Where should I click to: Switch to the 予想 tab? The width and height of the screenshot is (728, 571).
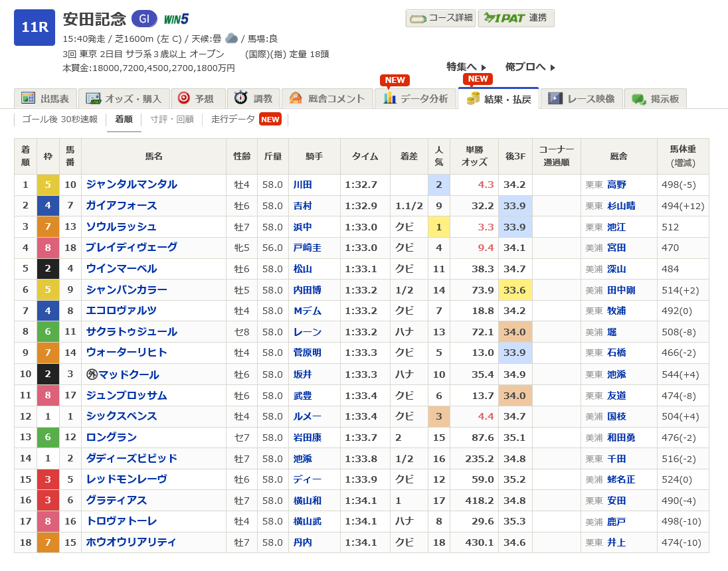[x=198, y=98]
